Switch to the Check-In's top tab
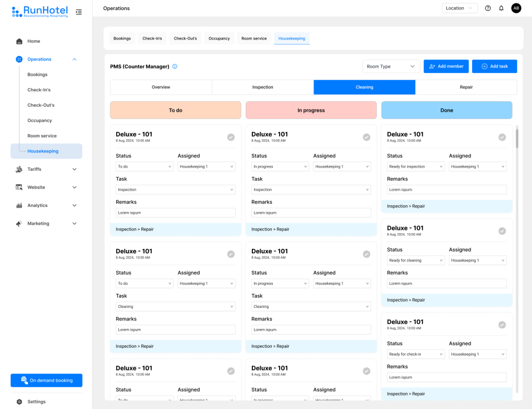 [x=152, y=38]
